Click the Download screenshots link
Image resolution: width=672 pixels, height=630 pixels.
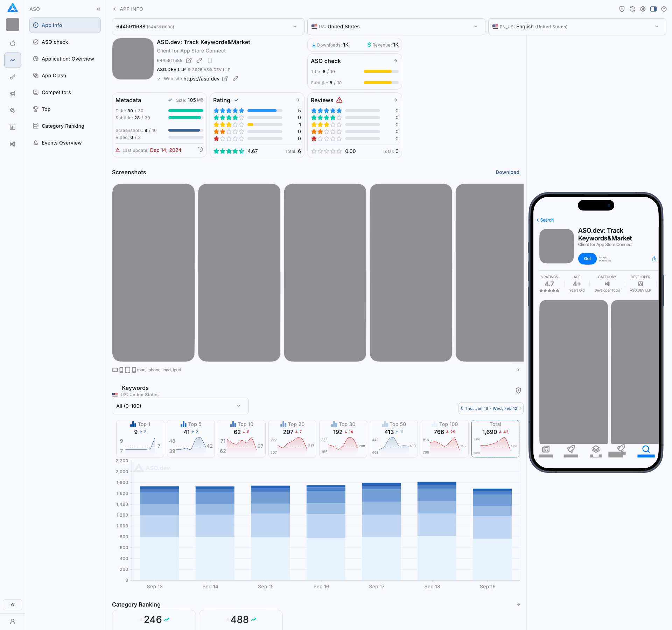[507, 172]
